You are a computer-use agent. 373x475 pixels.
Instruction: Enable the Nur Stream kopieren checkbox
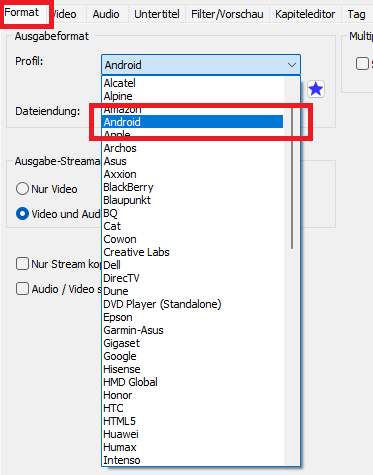tap(22, 264)
